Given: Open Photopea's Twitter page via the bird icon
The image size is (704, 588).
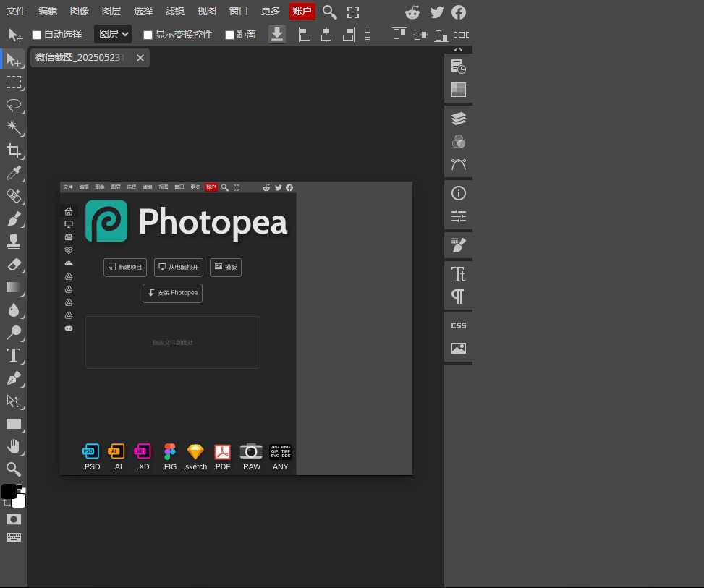Looking at the screenshot, I should coord(436,12).
